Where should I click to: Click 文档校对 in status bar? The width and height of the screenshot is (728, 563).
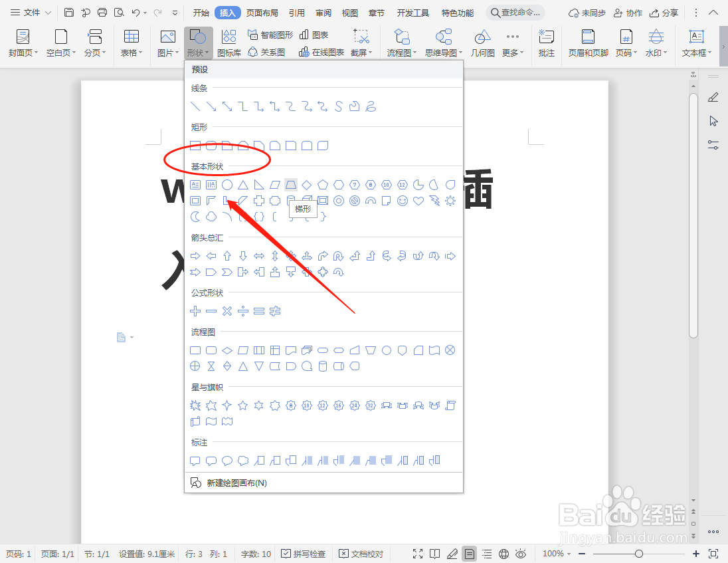click(x=361, y=554)
